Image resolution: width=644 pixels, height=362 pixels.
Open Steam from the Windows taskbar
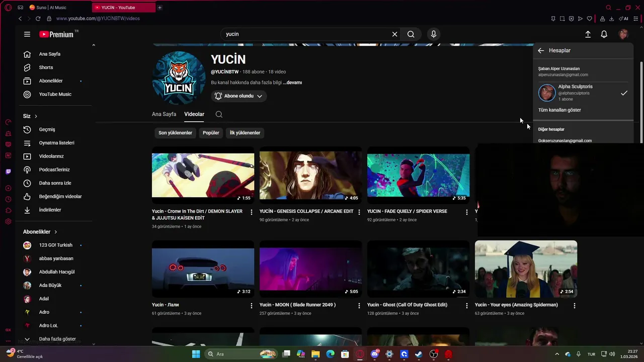[x=419, y=354]
